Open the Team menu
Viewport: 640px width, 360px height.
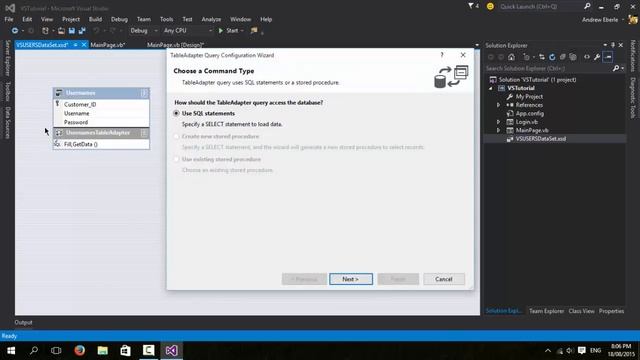[x=144, y=19]
